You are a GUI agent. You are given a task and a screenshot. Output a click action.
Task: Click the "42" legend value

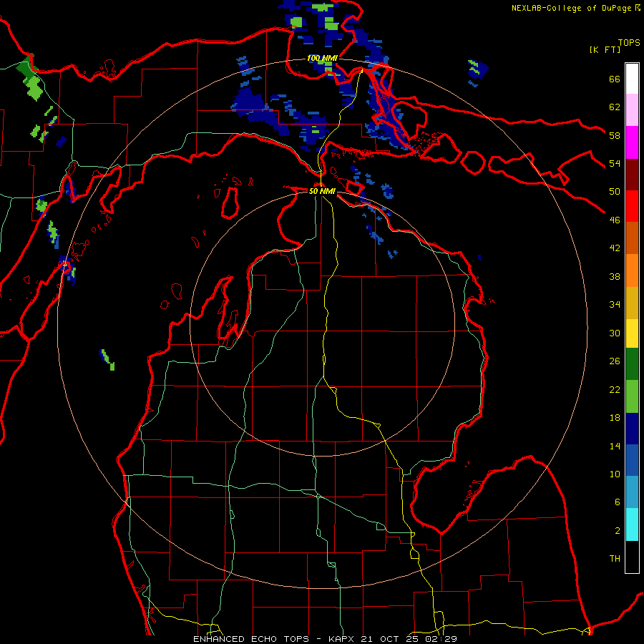click(615, 248)
